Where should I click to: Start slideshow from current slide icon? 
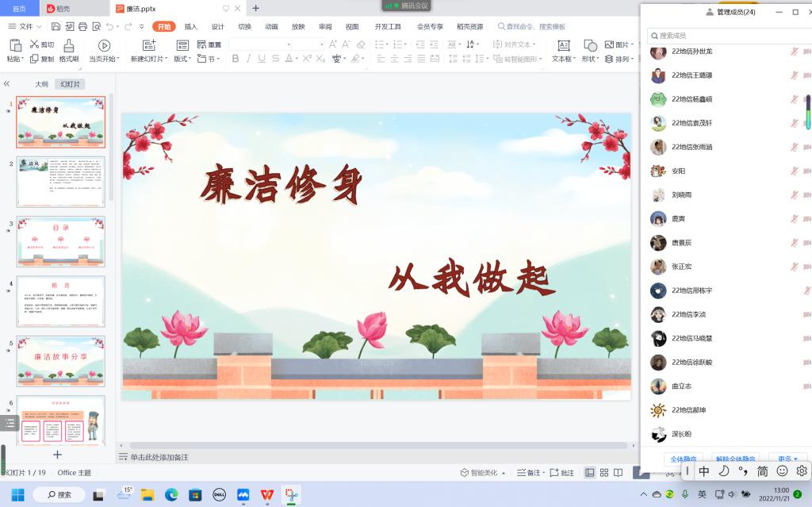tap(104, 45)
